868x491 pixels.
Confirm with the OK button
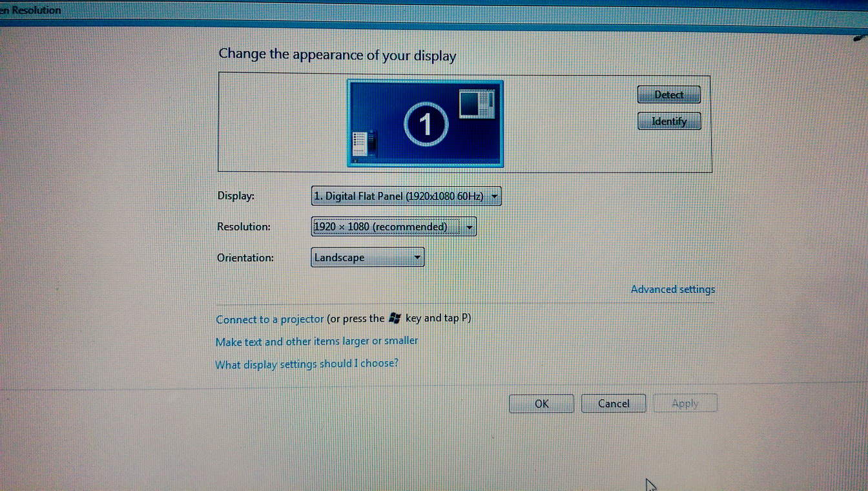pos(541,404)
